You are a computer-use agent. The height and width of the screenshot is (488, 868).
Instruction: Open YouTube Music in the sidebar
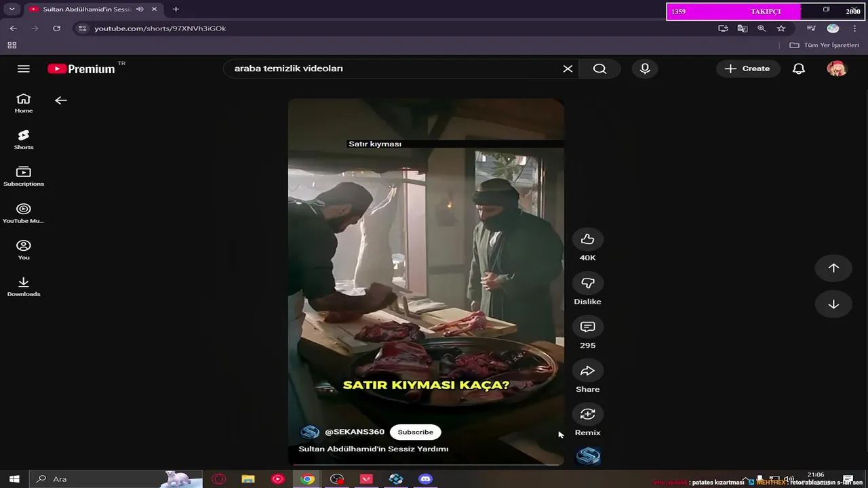point(24,213)
